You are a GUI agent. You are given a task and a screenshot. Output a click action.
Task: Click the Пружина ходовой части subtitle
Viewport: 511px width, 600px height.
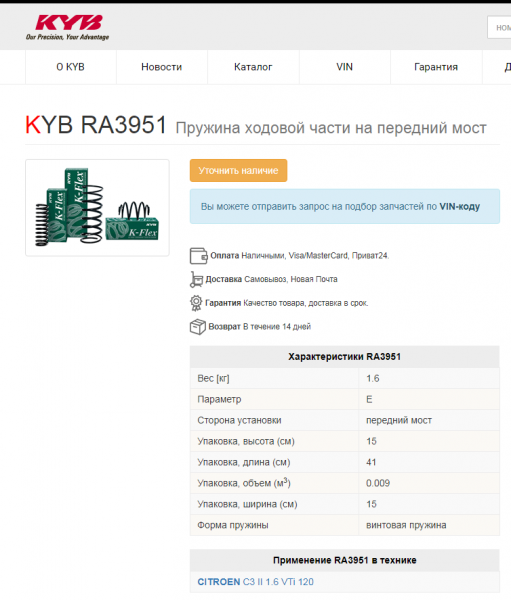pos(331,128)
